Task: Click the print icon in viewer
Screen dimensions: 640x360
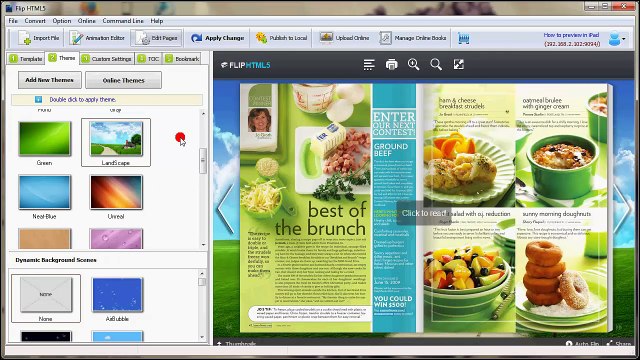Action: point(391,64)
